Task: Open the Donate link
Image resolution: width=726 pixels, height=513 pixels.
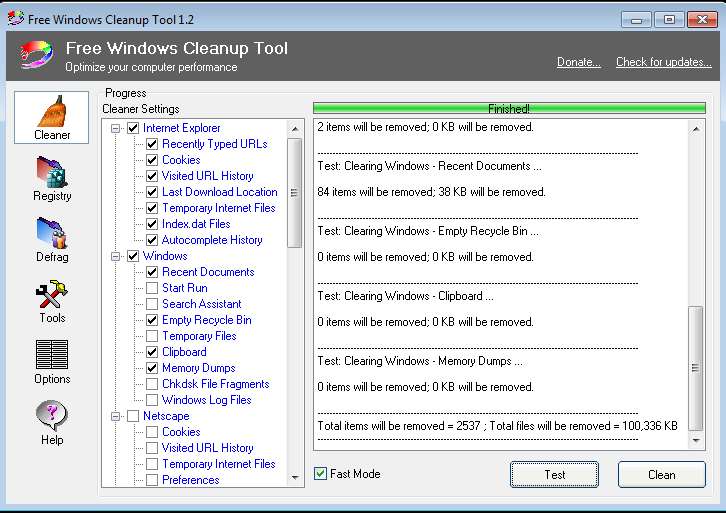Action: [x=579, y=62]
